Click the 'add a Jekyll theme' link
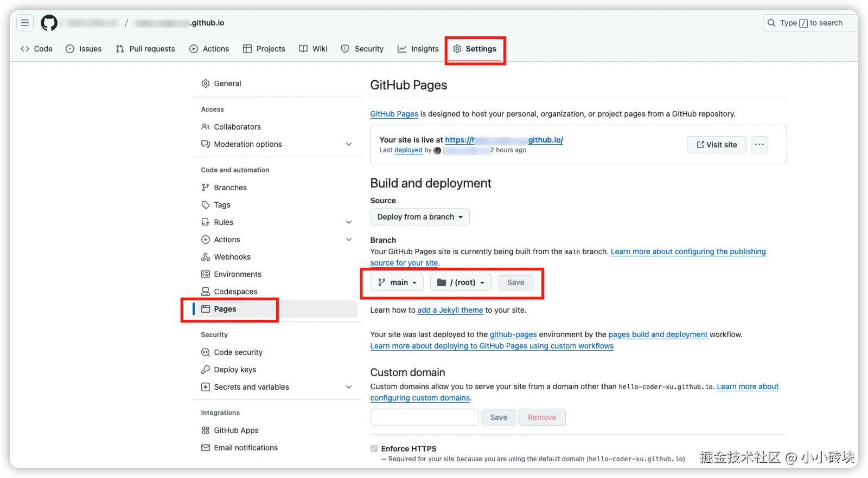868x478 pixels. click(x=450, y=310)
